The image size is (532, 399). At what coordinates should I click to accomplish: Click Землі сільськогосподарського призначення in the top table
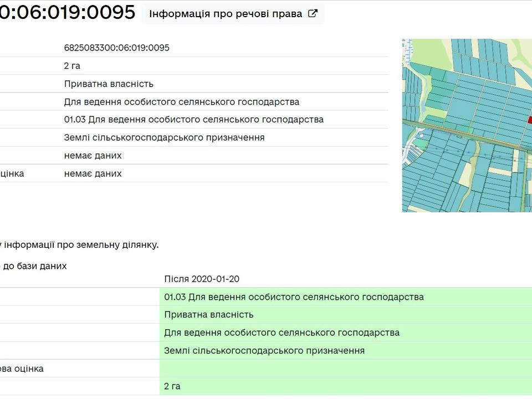click(164, 137)
